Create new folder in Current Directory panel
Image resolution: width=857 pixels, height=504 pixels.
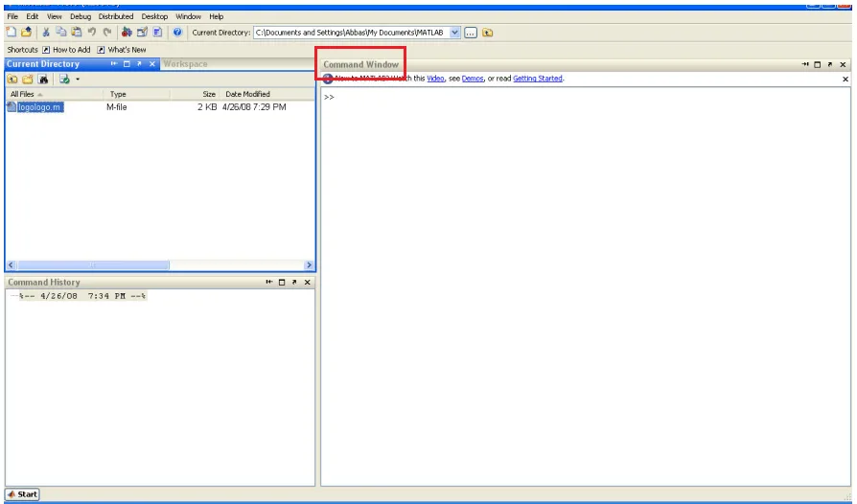28,80
